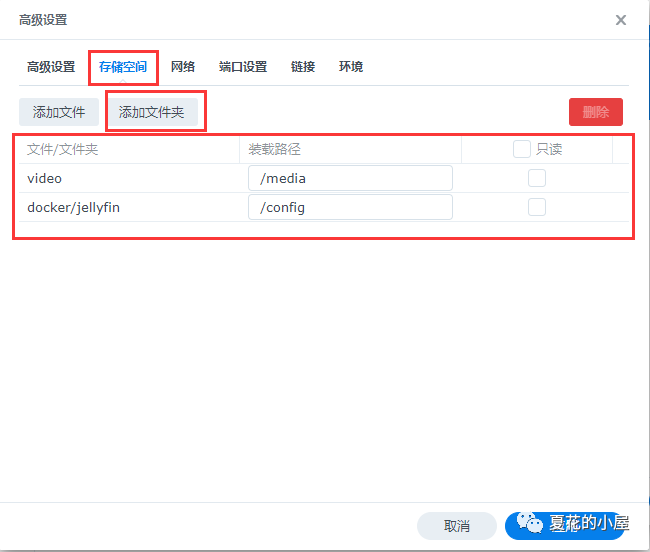Close the 高级设置 dialog with X
The image size is (650, 552).
coord(621,20)
